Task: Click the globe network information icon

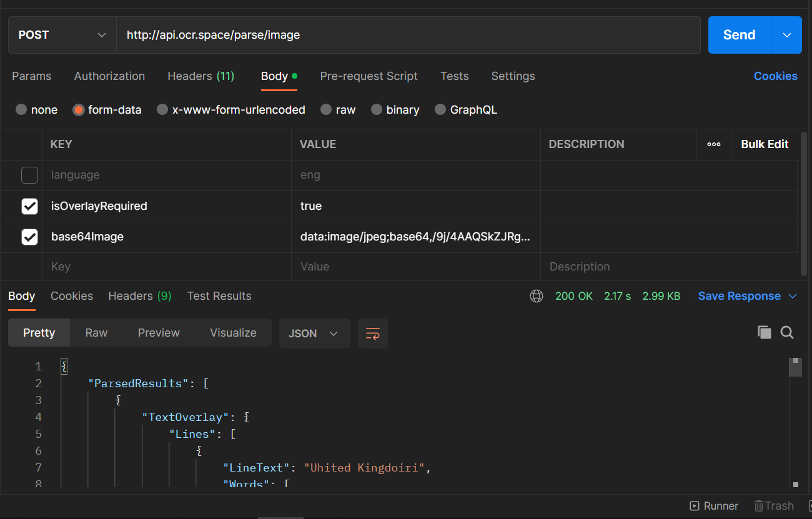Action: tap(537, 296)
